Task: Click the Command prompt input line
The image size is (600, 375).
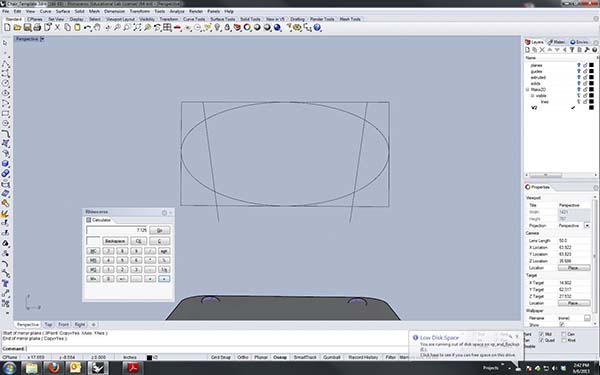Action: pos(204,349)
